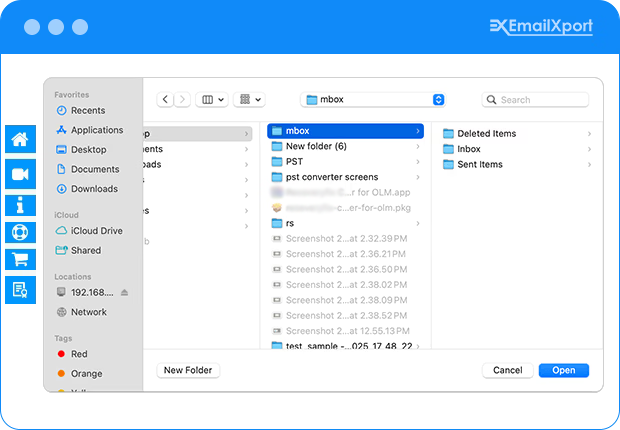Screen dimensions: 620x430
Task: Select Documents in sidebar
Action: coord(88,169)
